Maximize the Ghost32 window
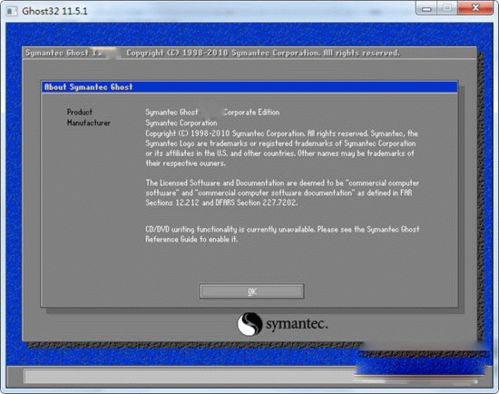The height and width of the screenshot is (394, 499). tap(447, 9)
